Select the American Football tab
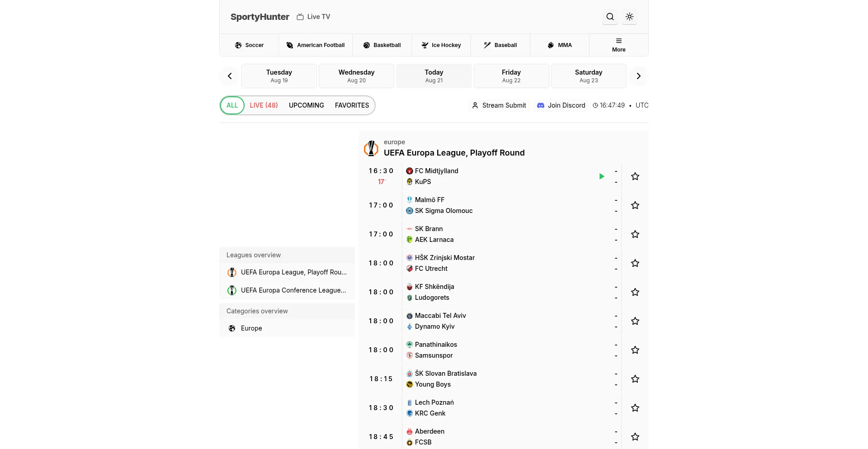The image size is (868, 449). coord(316,45)
